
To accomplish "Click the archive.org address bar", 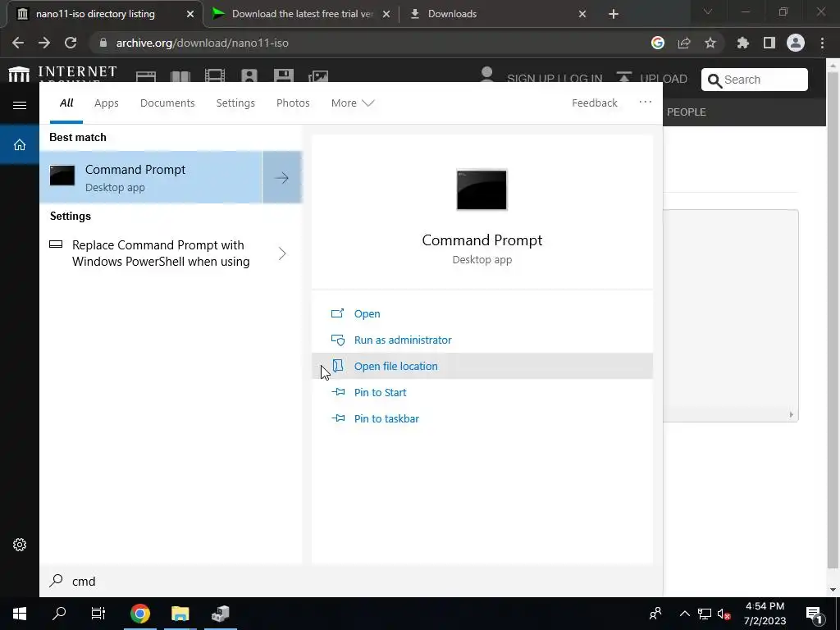I will [x=370, y=43].
